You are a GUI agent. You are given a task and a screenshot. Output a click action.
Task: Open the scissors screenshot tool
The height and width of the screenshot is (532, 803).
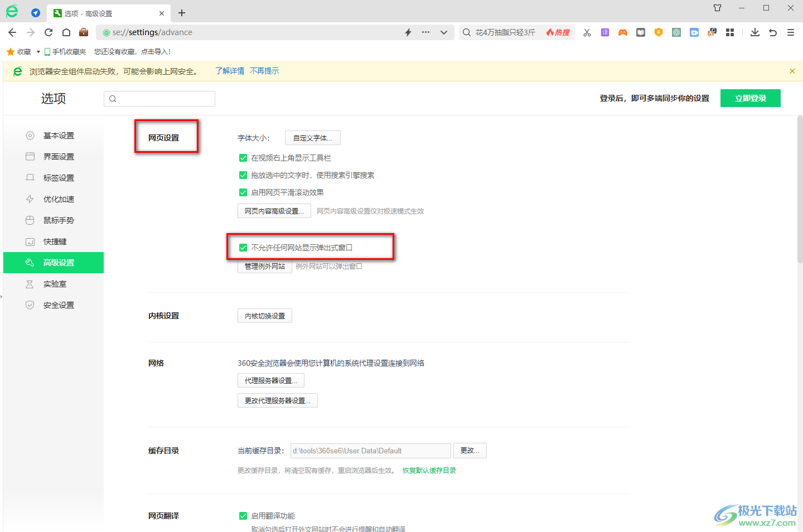pyautogui.click(x=587, y=32)
